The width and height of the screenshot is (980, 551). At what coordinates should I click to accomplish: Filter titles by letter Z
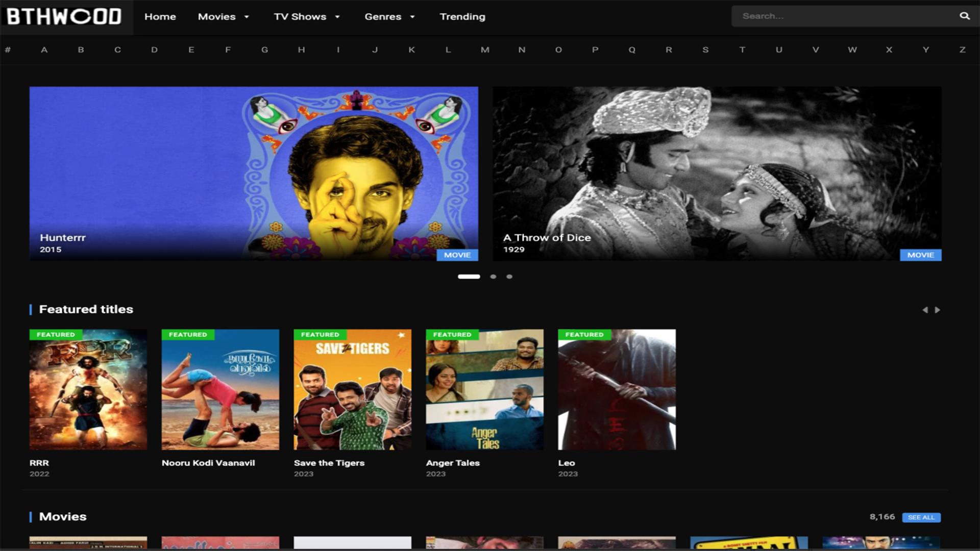(x=963, y=49)
